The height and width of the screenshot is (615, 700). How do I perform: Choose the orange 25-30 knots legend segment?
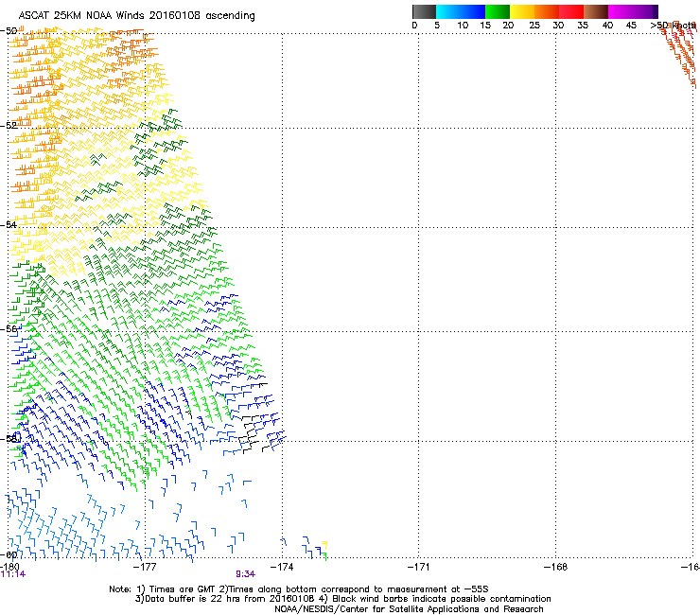547,11
